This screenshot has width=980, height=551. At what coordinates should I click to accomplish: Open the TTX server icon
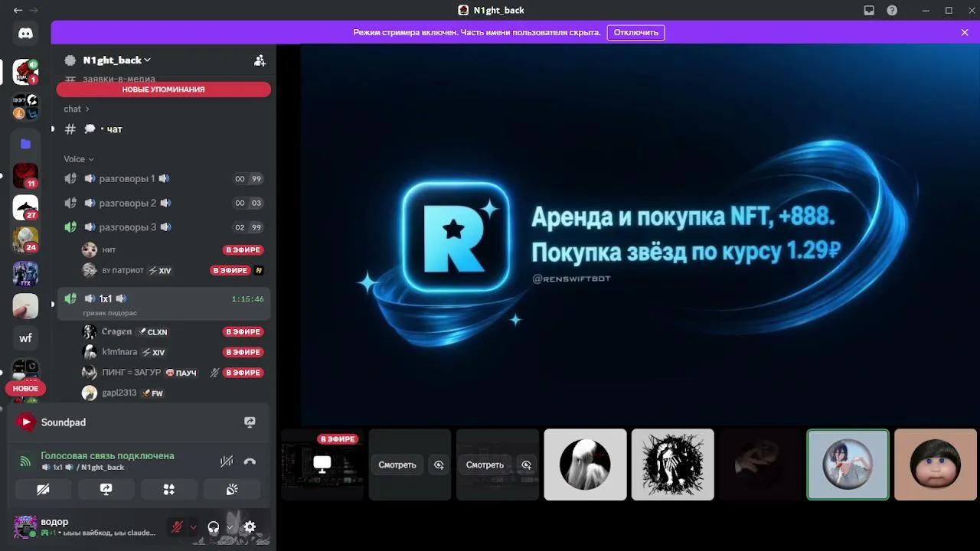pyautogui.click(x=25, y=273)
